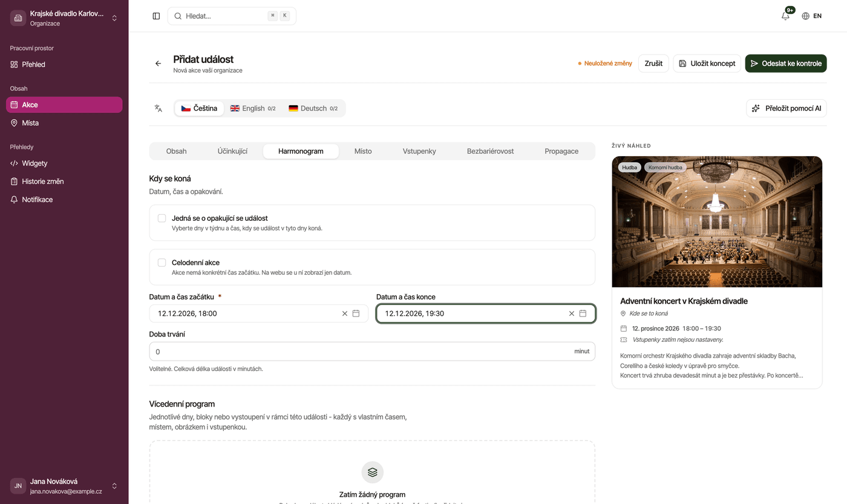Expand the organization switcher chevron

tap(114, 18)
